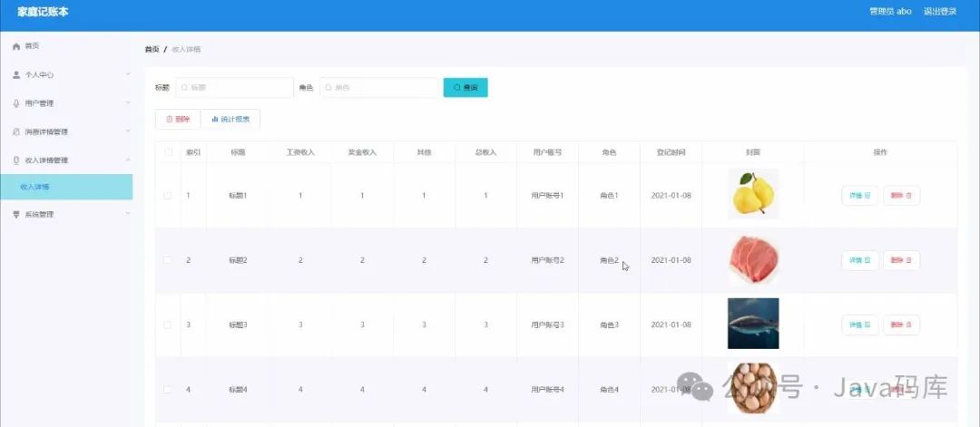Click the 2021-01-08 date in 标题1 row

pos(671,196)
